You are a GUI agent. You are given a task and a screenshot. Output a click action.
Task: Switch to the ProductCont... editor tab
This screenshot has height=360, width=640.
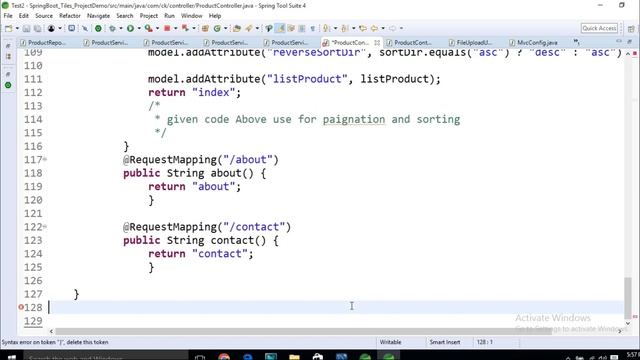coord(412,42)
